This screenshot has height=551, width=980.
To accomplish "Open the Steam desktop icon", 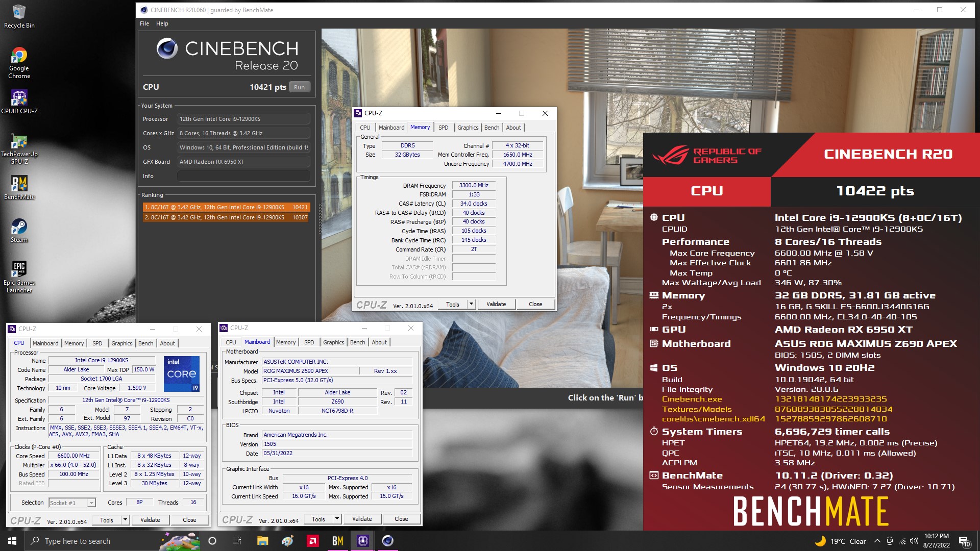I will click(19, 231).
